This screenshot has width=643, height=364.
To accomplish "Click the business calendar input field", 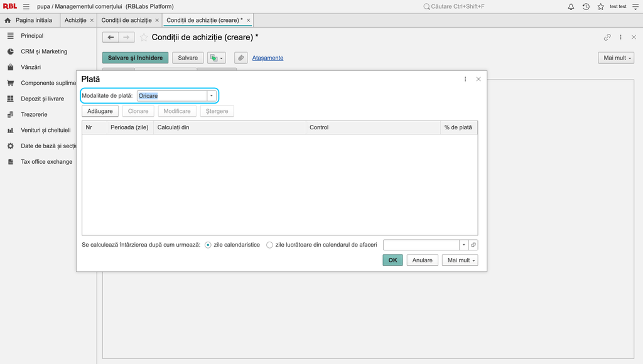I will [421, 245].
